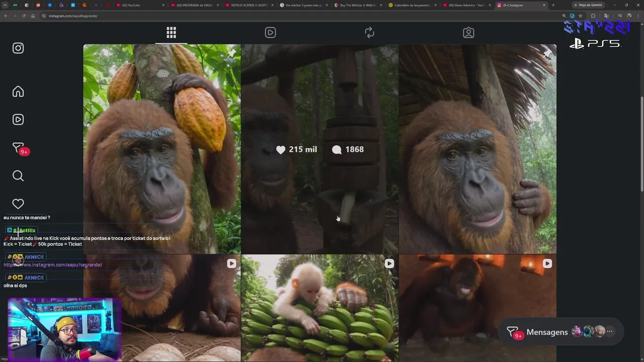Open white baby monkey on bananas reel

tap(319, 308)
